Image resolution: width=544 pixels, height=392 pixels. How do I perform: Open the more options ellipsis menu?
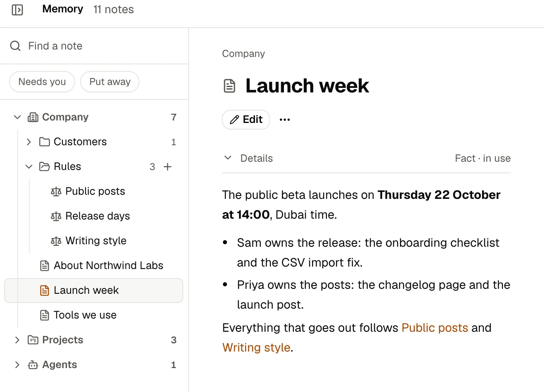point(285,120)
